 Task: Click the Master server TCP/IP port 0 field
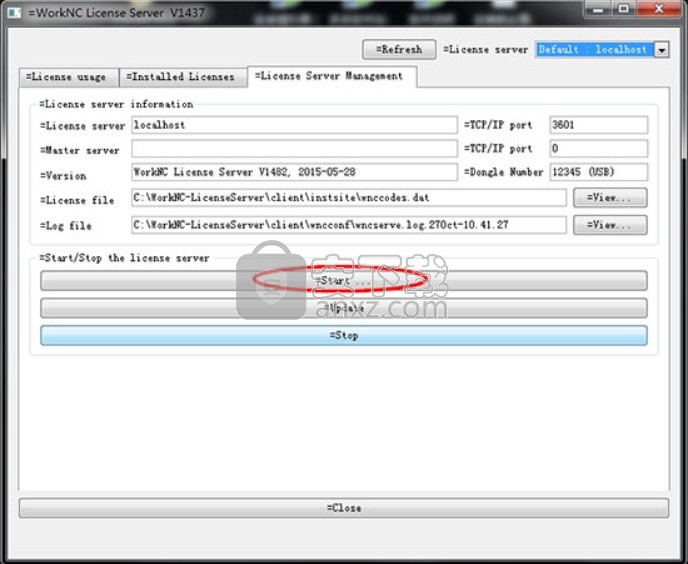pyautogui.click(x=598, y=148)
